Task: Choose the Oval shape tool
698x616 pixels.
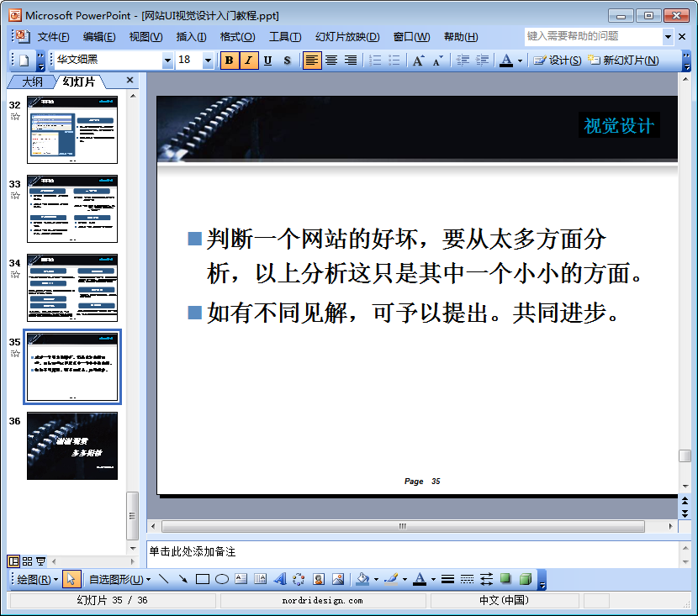Action: tap(222, 579)
